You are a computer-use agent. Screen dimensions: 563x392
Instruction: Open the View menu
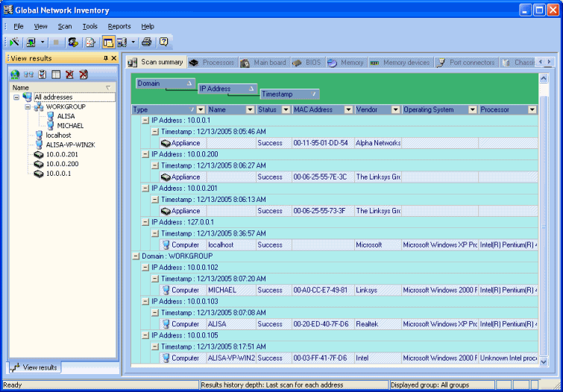[x=40, y=27]
